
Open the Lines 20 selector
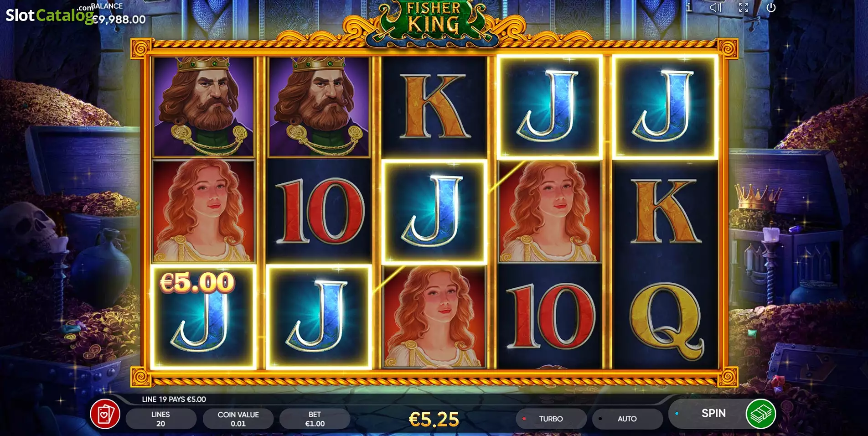tap(160, 419)
